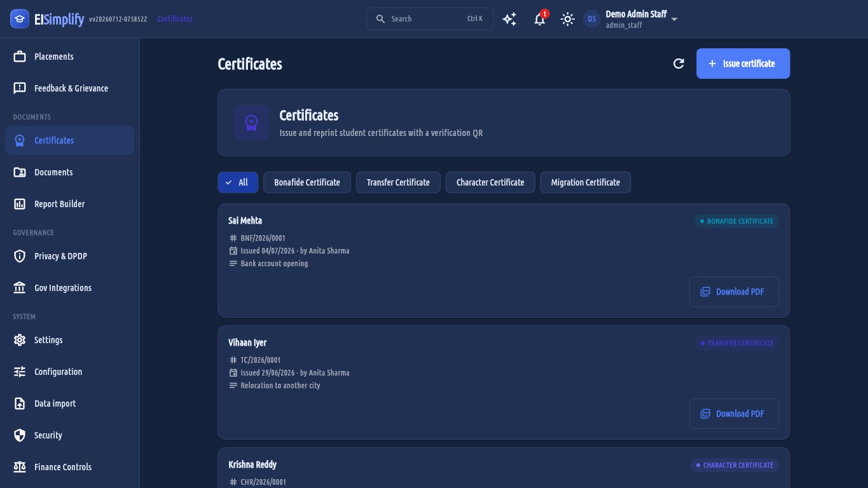Download PDF for Vihaan Iyer's certificate
Viewport: 868px width, 488px height.
[x=734, y=414]
